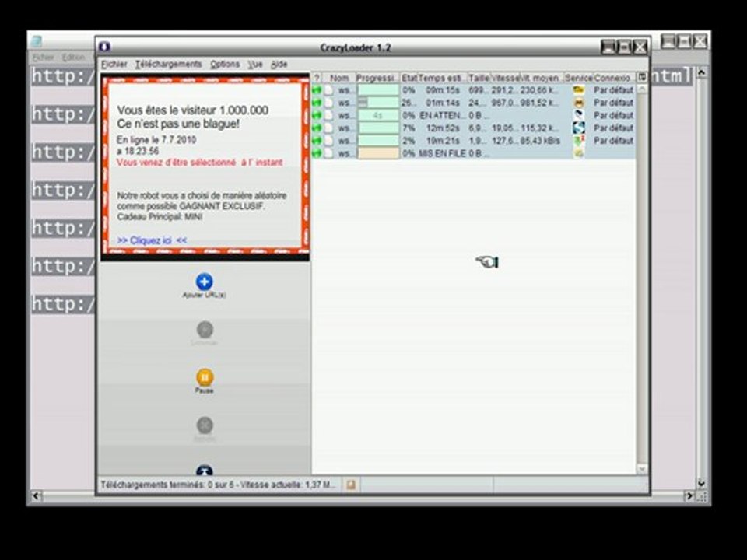Click the Service column header

tap(578, 78)
